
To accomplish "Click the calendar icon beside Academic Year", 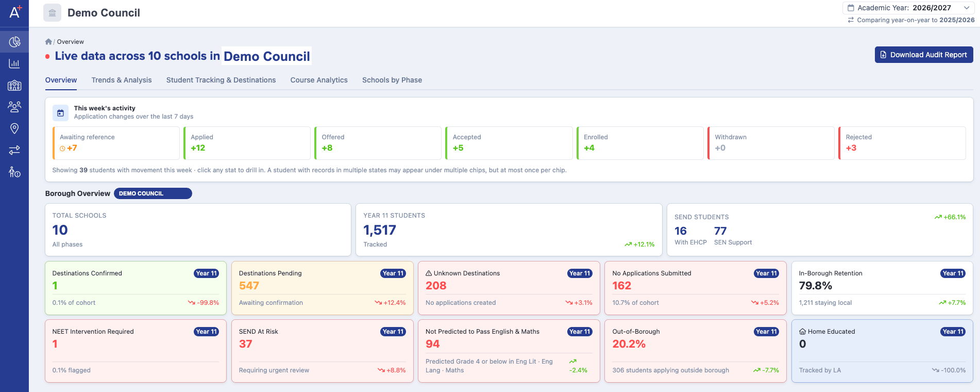I will click(x=851, y=8).
